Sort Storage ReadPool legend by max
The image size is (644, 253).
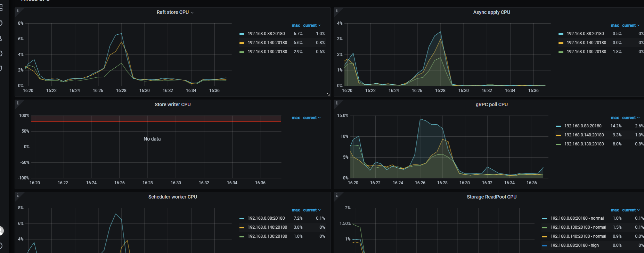click(615, 210)
